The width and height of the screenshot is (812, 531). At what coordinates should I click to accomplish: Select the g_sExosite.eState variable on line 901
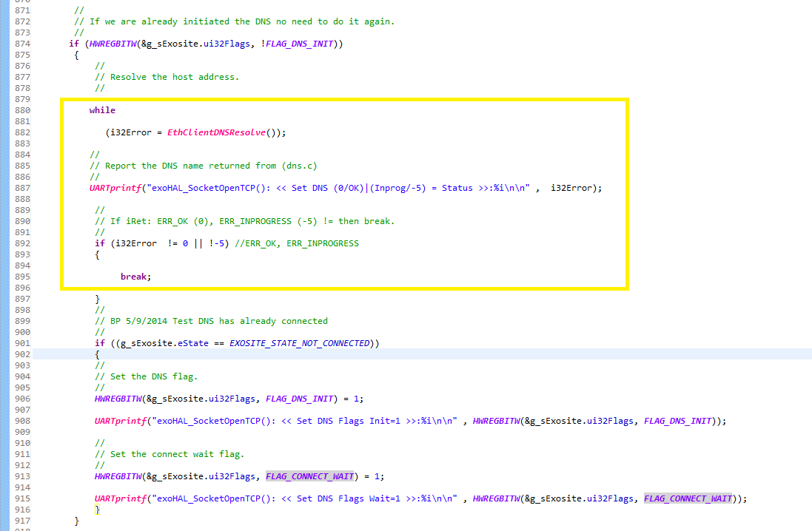click(163, 343)
